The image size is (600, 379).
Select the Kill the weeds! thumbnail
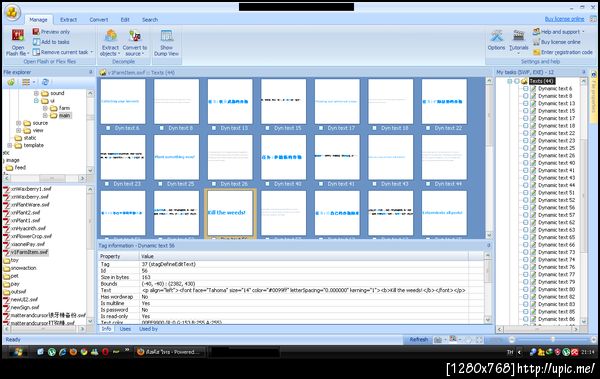click(x=230, y=212)
